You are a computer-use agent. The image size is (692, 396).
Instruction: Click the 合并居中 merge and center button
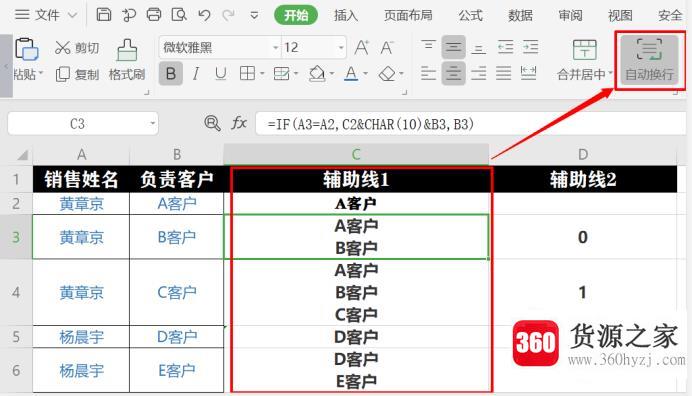584,60
